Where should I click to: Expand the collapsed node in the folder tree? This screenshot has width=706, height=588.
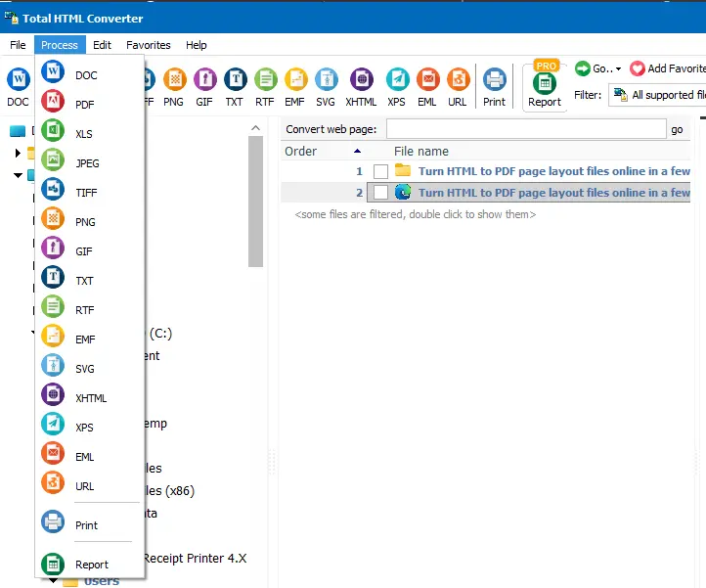tap(18, 153)
